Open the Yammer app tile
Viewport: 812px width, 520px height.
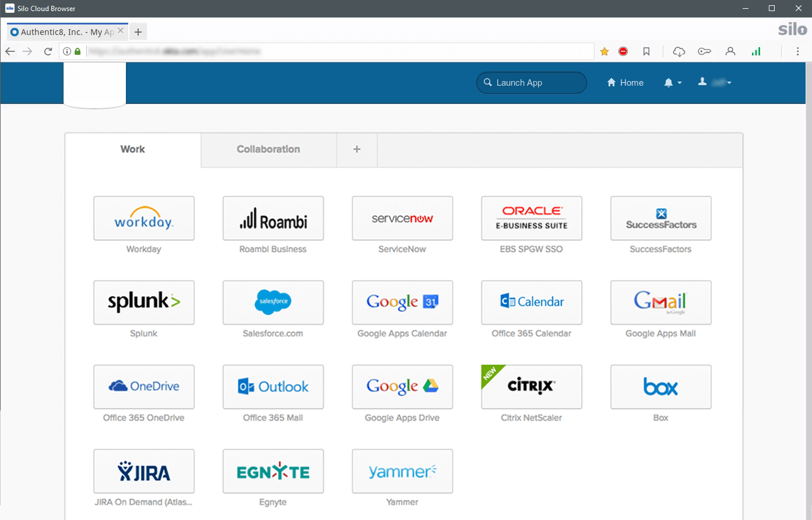(x=402, y=471)
